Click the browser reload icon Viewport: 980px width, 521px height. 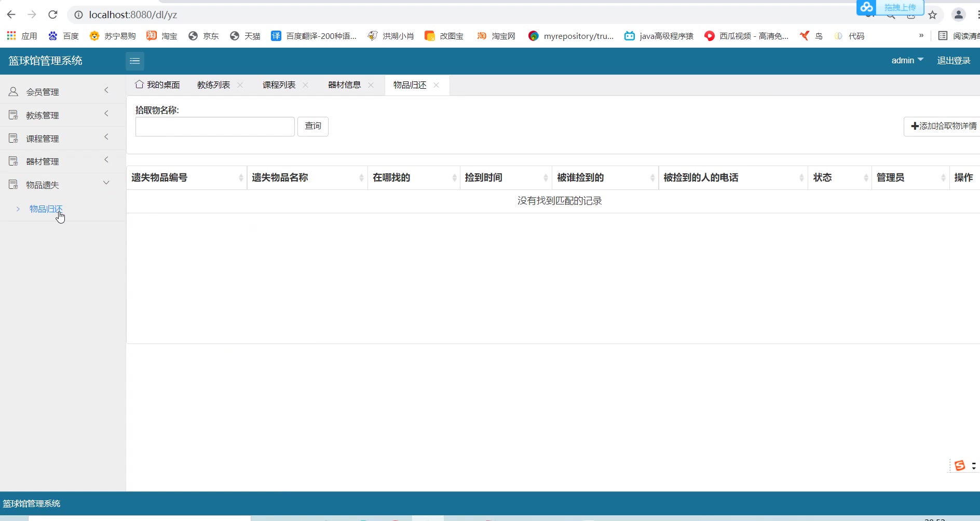click(52, 15)
